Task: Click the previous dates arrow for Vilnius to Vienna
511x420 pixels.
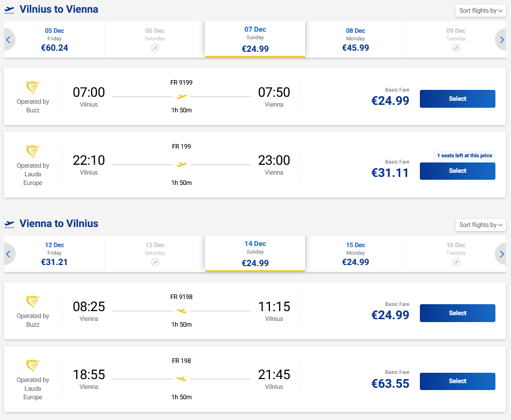Action: click(9, 40)
